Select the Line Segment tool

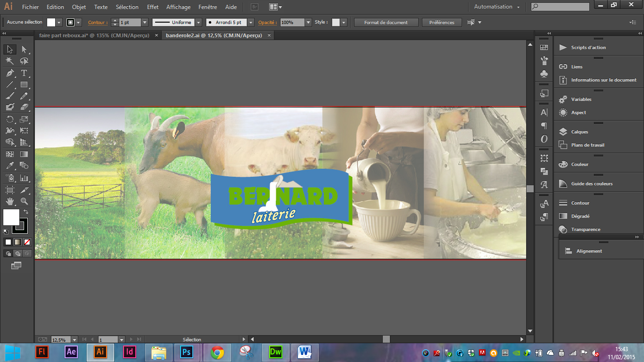10,85
